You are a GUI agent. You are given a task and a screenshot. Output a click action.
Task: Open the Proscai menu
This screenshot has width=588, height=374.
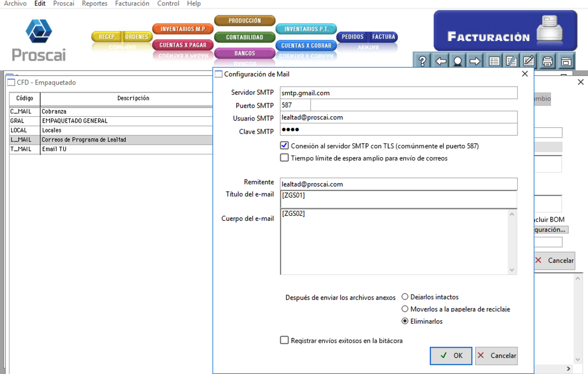click(x=64, y=3)
